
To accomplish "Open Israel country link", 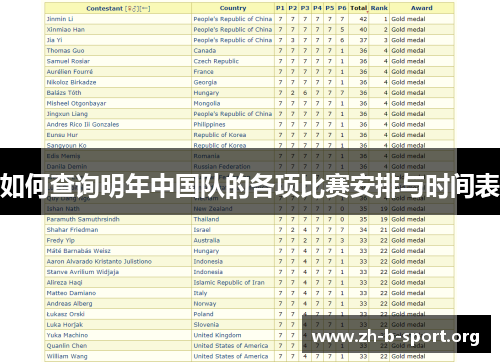I will (x=202, y=230).
